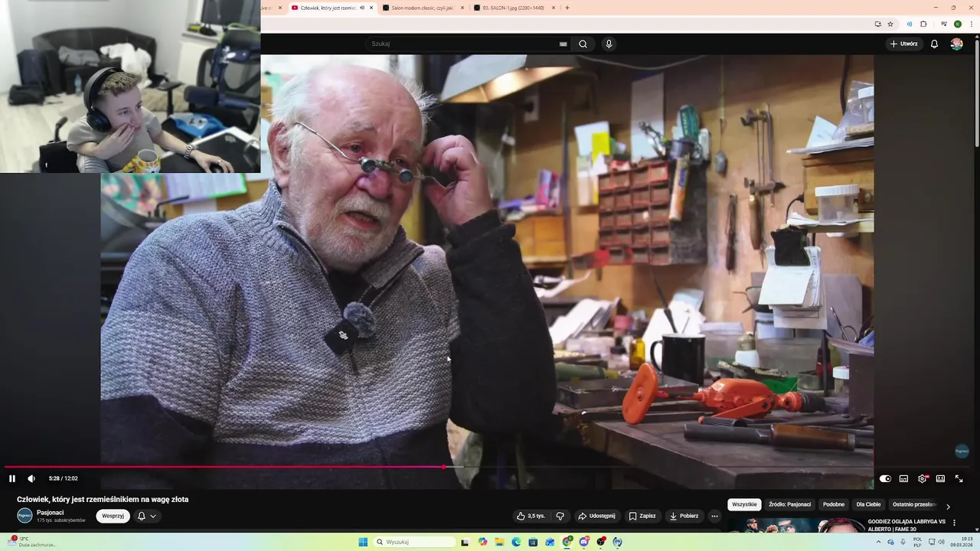Open browser extensions puzzle icon
980x551 pixels.
tap(924, 24)
